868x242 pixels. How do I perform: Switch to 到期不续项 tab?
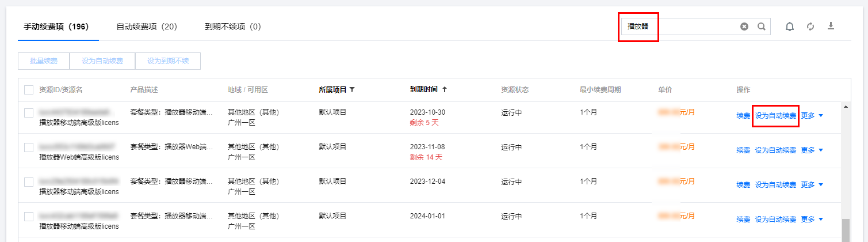click(x=232, y=27)
